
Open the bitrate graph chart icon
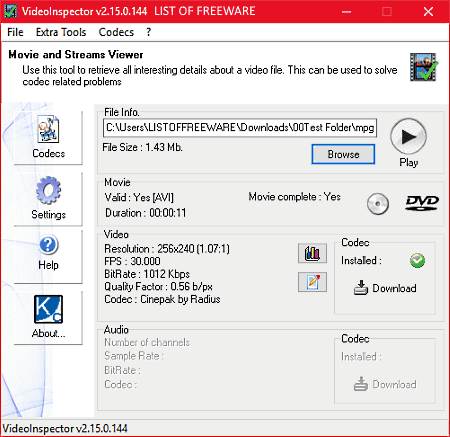click(312, 253)
